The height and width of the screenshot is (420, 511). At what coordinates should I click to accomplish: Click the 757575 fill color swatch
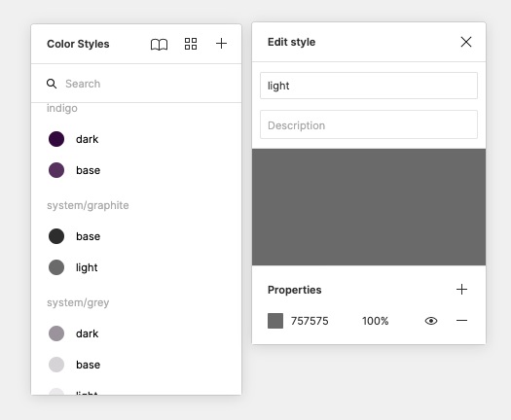(x=275, y=321)
